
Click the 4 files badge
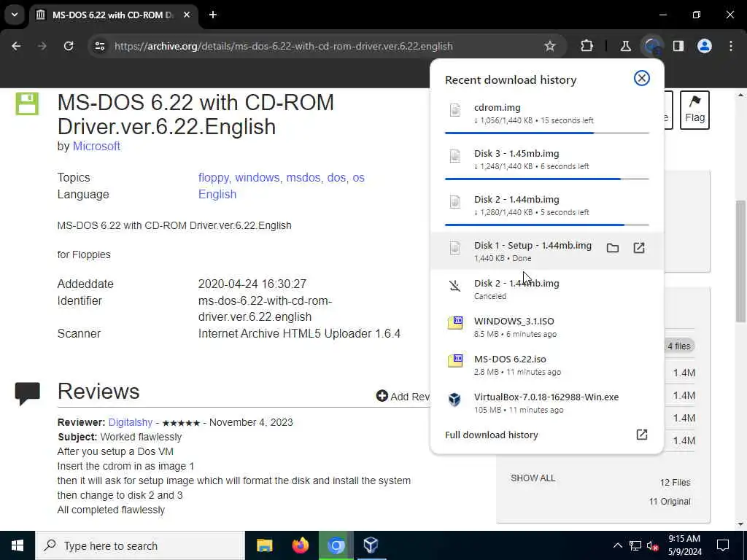click(x=679, y=346)
